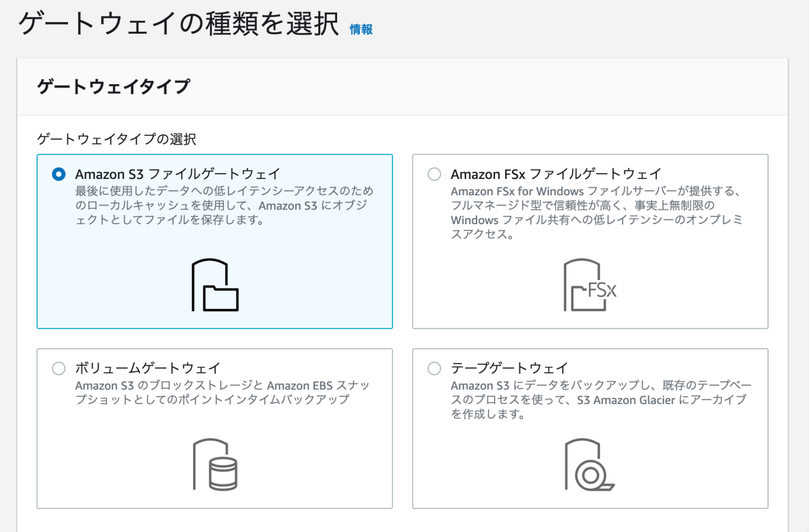The image size is (809, 532).
Task: Select the ボリュームゲートウェイ card
Action: point(214,427)
